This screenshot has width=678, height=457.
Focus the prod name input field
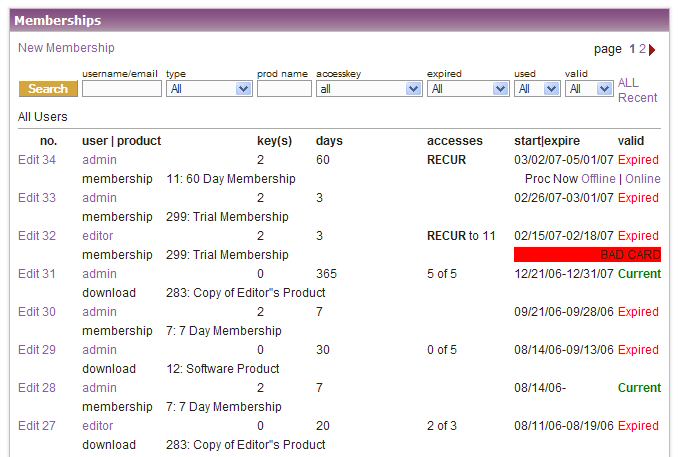(x=284, y=89)
